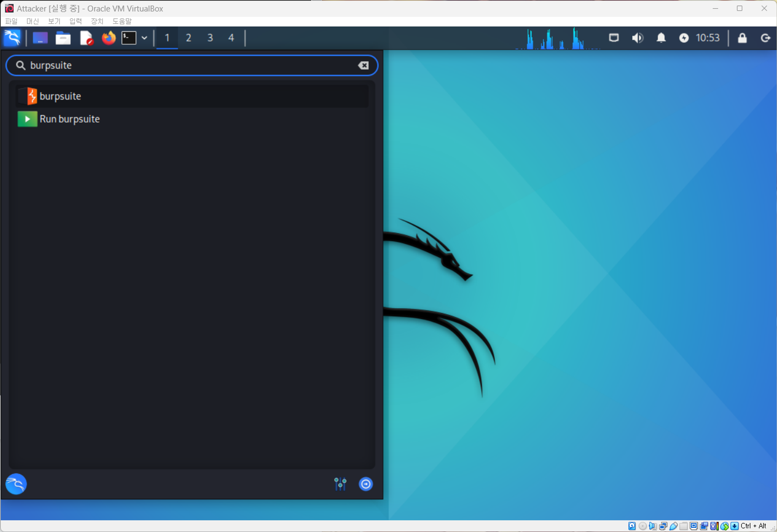This screenshot has height=532, width=777.
Task: Open the network connection tray icon
Action: [614, 38]
